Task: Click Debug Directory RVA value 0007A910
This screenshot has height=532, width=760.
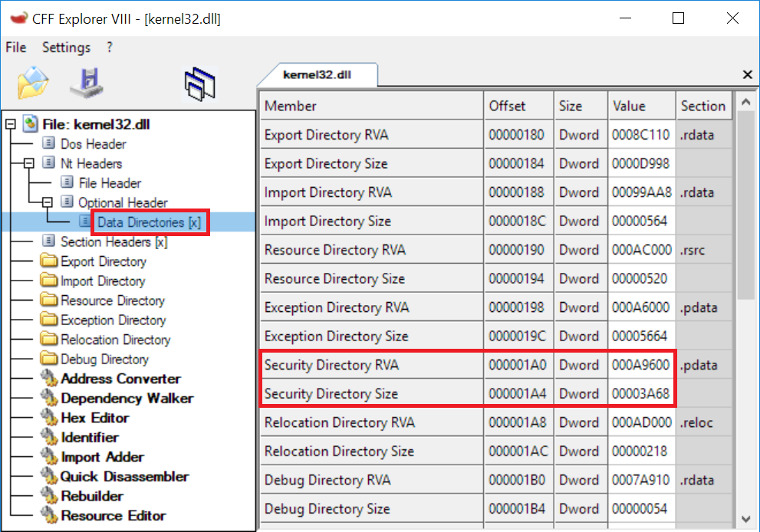Action: 640,480
